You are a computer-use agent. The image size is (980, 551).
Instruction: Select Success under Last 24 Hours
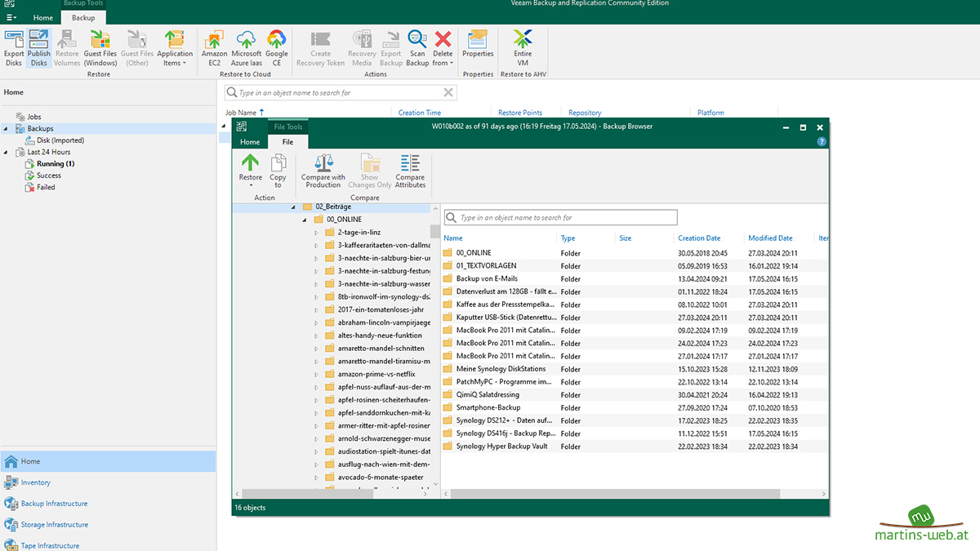(x=48, y=176)
